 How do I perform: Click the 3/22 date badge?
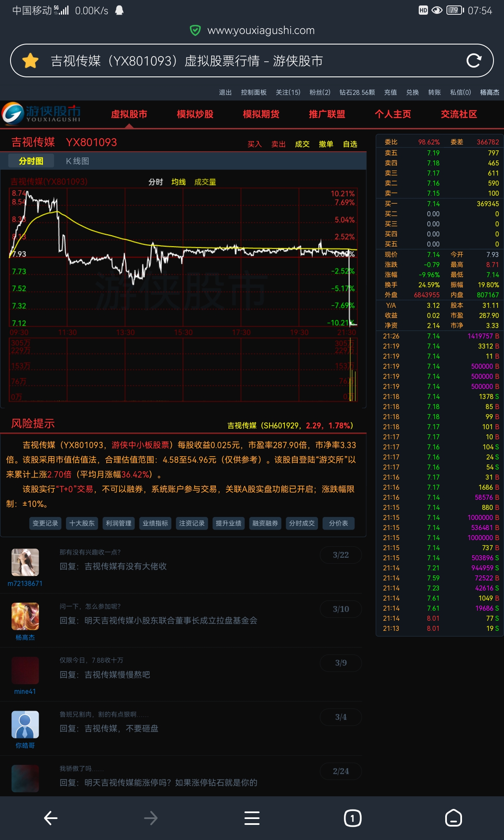pos(341,555)
